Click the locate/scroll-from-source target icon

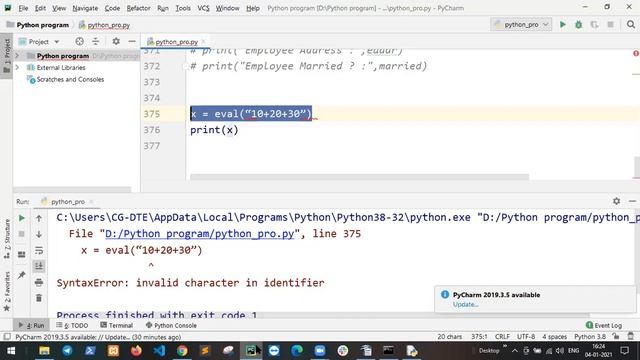point(79,41)
